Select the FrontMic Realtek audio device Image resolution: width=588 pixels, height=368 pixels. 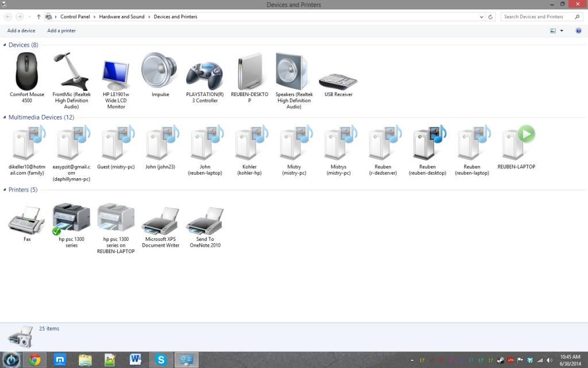[71, 80]
